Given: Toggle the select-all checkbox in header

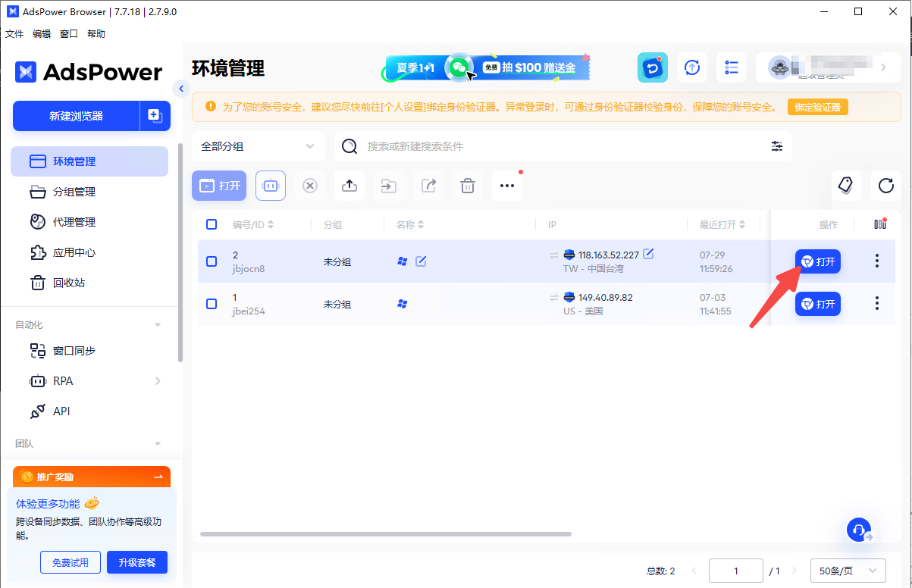Looking at the screenshot, I should (212, 224).
